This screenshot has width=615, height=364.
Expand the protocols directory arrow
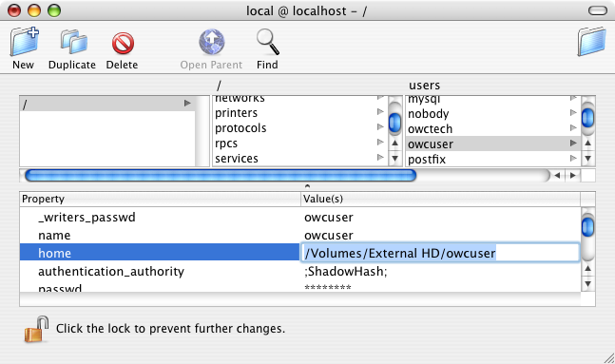point(380,126)
